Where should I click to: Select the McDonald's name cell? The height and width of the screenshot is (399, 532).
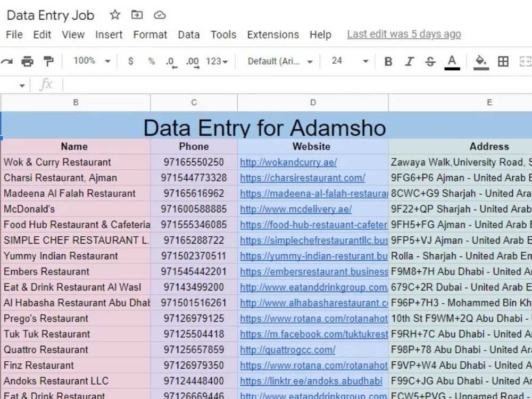click(76, 209)
